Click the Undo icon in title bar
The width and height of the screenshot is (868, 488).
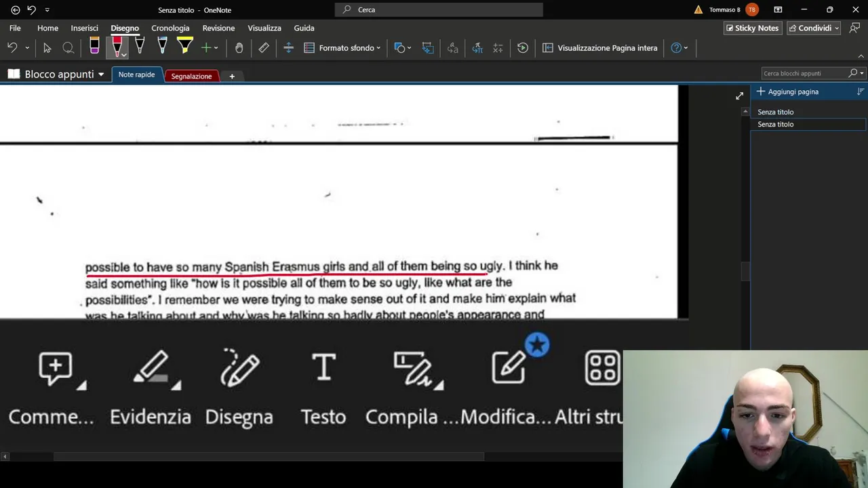point(31,9)
